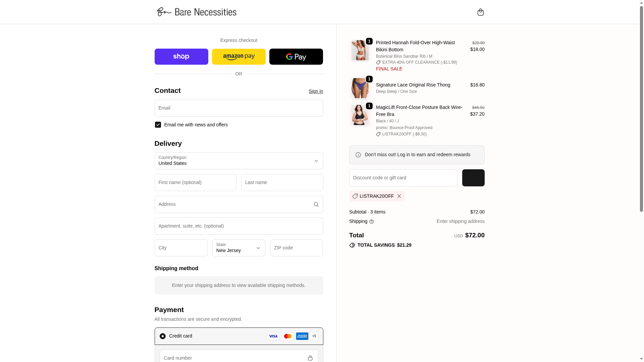The image size is (644, 362).
Task: Open the shopping bag cart icon
Action: click(480, 12)
